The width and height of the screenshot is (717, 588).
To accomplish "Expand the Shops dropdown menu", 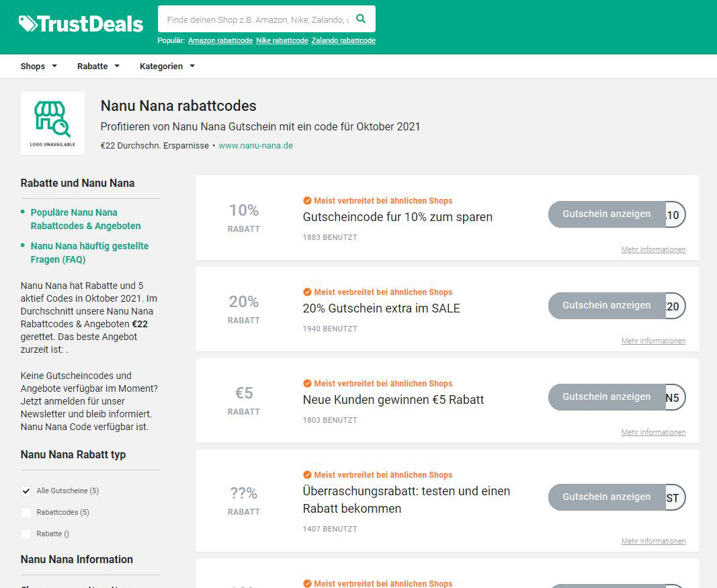I will 38,67.
